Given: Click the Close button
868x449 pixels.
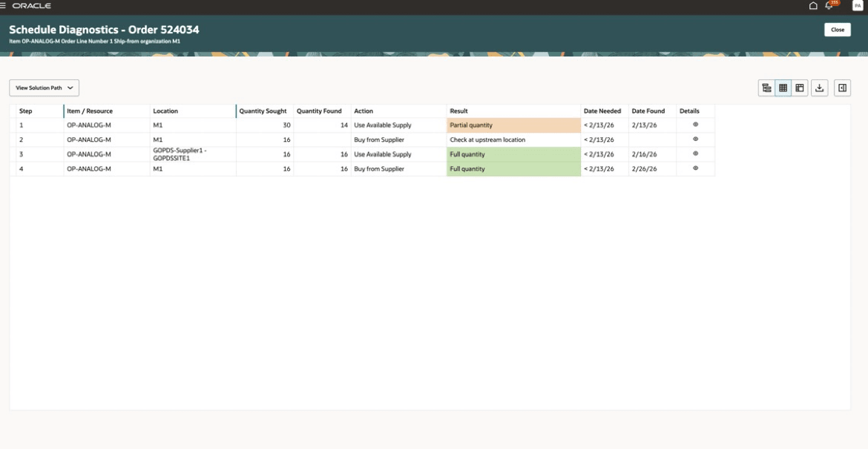Looking at the screenshot, I should (x=838, y=30).
